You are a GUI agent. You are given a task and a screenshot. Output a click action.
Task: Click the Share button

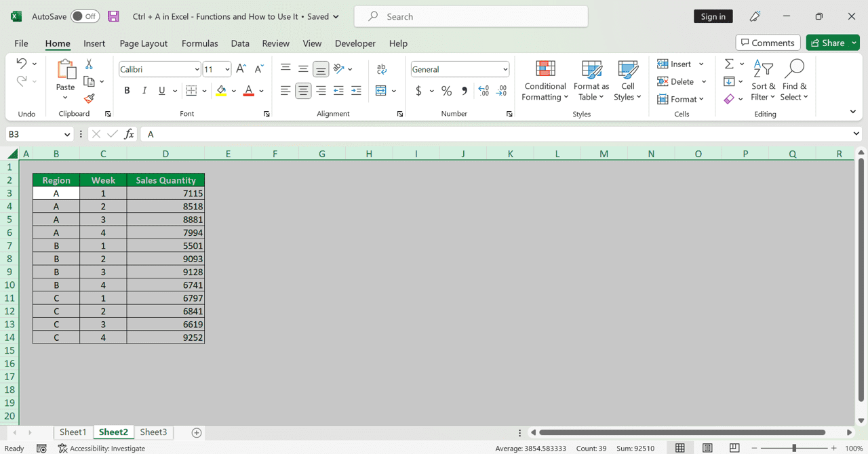click(833, 43)
